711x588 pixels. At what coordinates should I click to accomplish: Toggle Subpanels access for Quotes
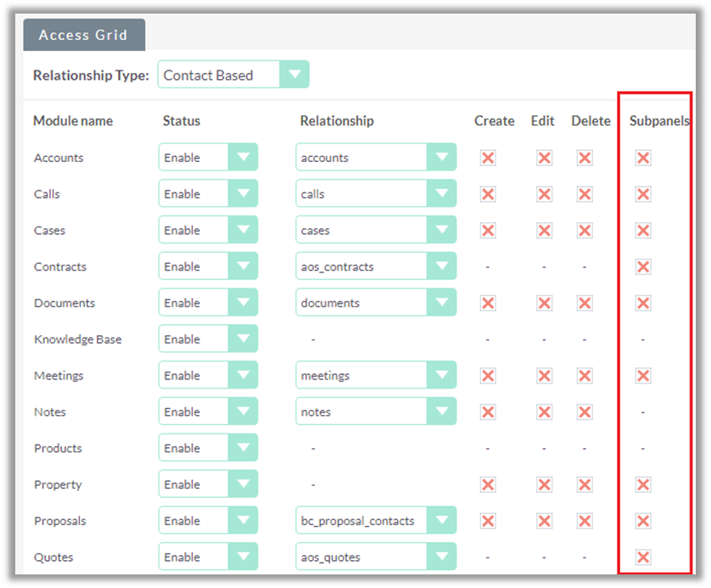point(643,557)
